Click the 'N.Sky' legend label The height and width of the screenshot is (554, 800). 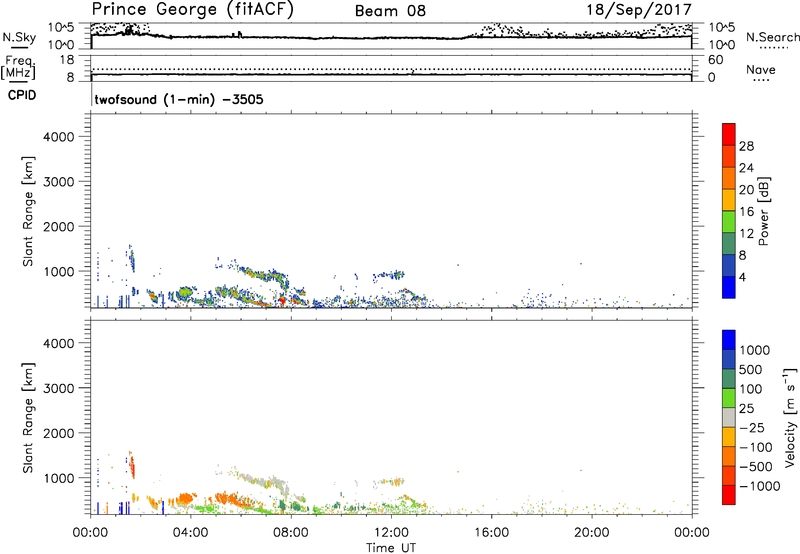(19, 37)
